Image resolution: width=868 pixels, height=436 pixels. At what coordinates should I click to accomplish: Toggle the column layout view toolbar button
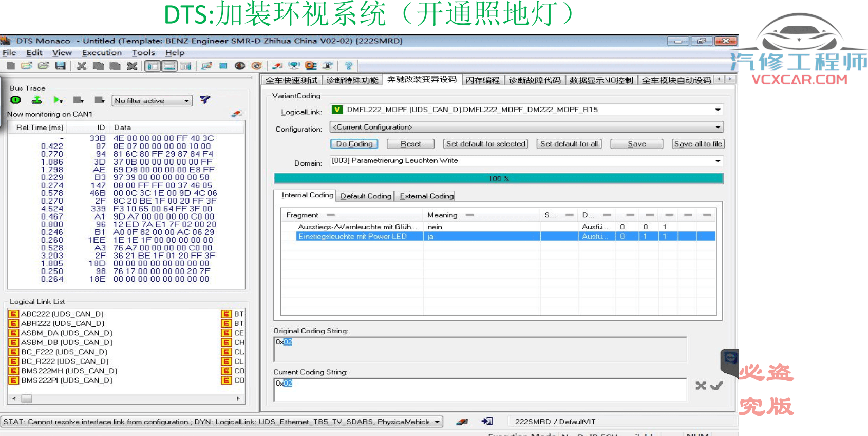tap(186, 66)
